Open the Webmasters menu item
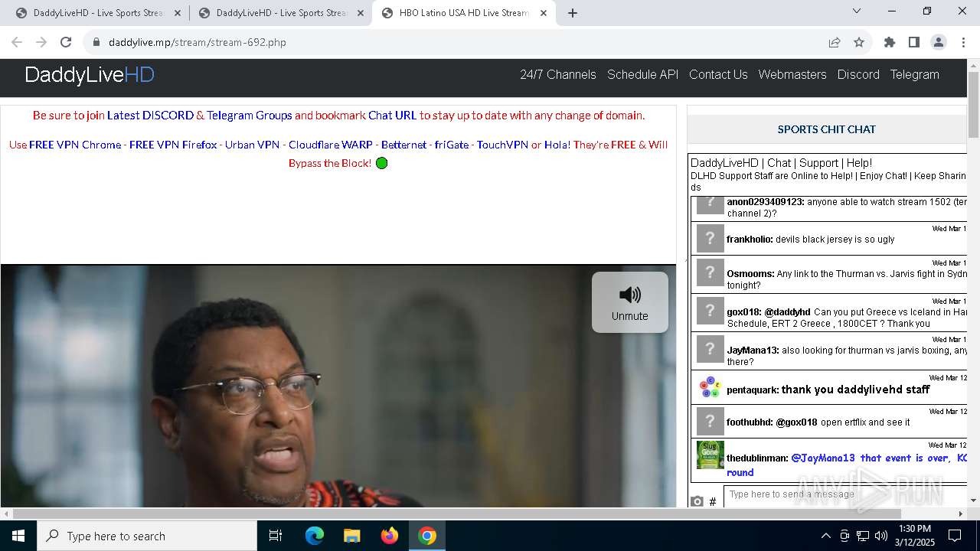Screen dimensions: 980x551 pos(792,75)
